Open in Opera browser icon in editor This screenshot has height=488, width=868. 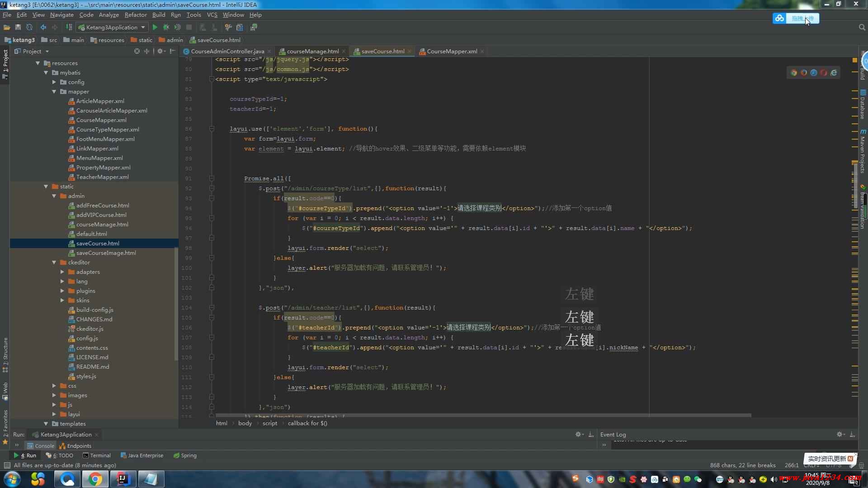tap(824, 72)
